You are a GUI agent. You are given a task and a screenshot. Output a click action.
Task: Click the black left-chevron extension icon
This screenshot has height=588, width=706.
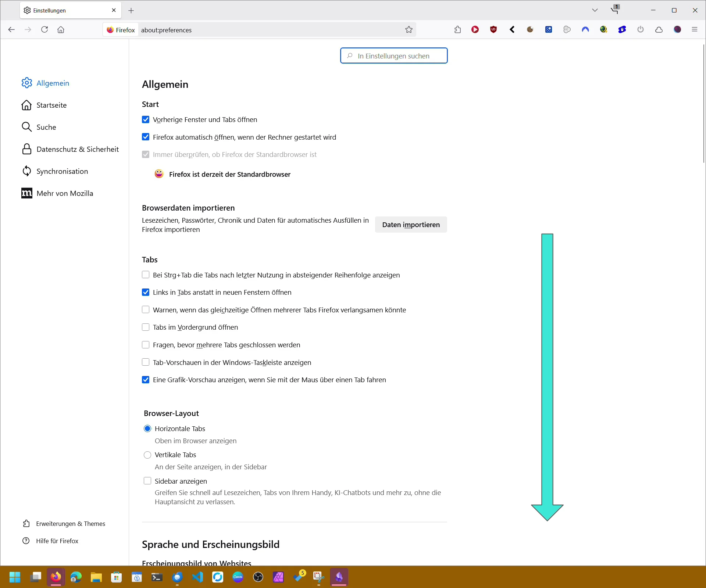coord(512,30)
